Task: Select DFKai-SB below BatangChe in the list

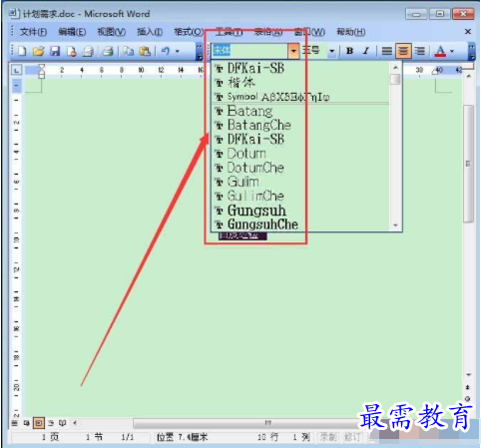Action: (300, 139)
